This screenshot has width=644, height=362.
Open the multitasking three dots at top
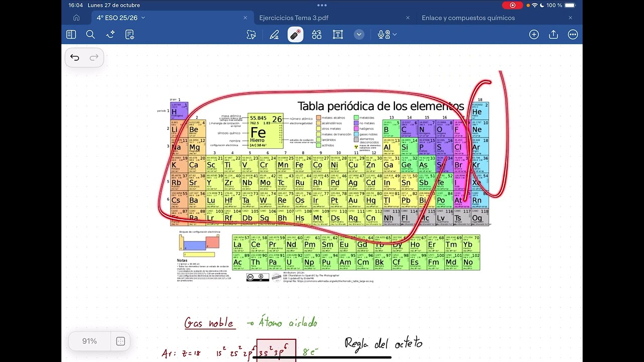[x=322, y=5]
